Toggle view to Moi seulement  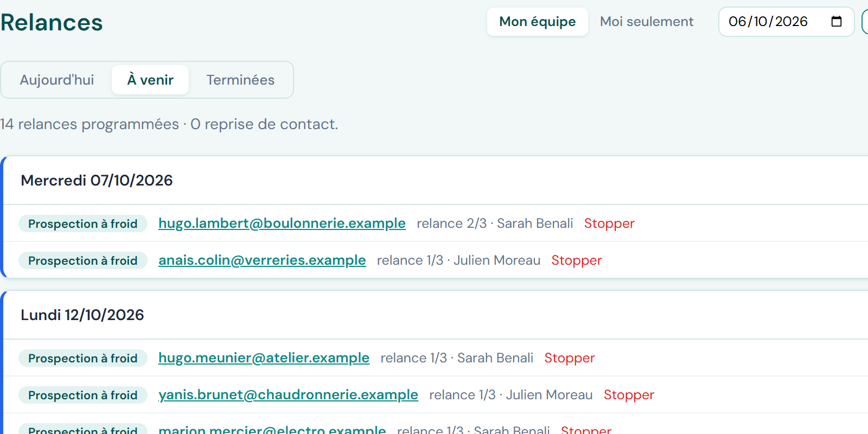pyautogui.click(x=647, y=22)
